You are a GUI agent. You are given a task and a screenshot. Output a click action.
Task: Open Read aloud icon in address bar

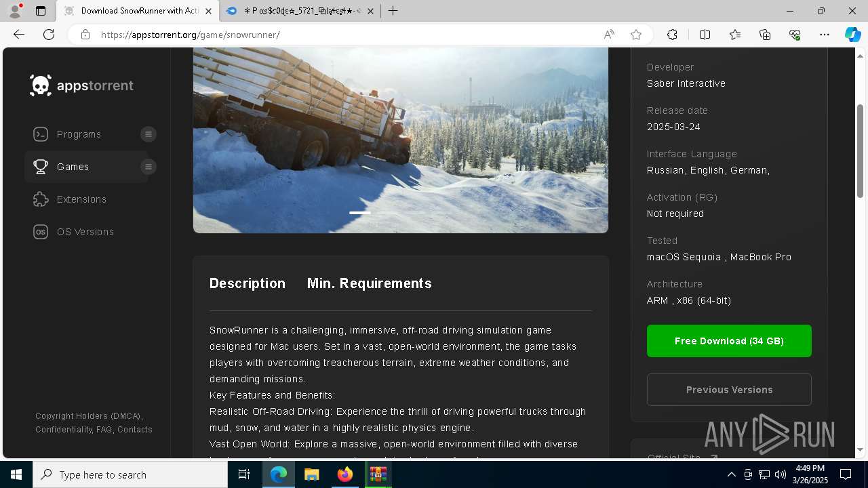tap(609, 35)
